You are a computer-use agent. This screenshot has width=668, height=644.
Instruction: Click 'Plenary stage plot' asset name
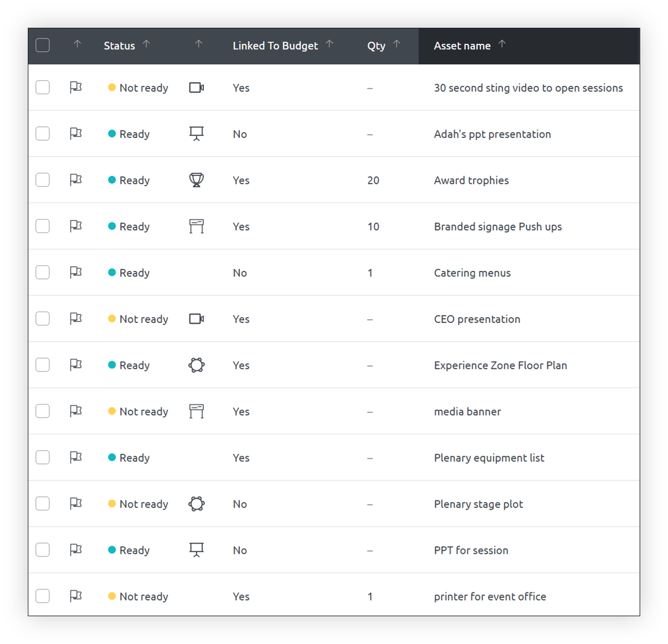point(478,504)
